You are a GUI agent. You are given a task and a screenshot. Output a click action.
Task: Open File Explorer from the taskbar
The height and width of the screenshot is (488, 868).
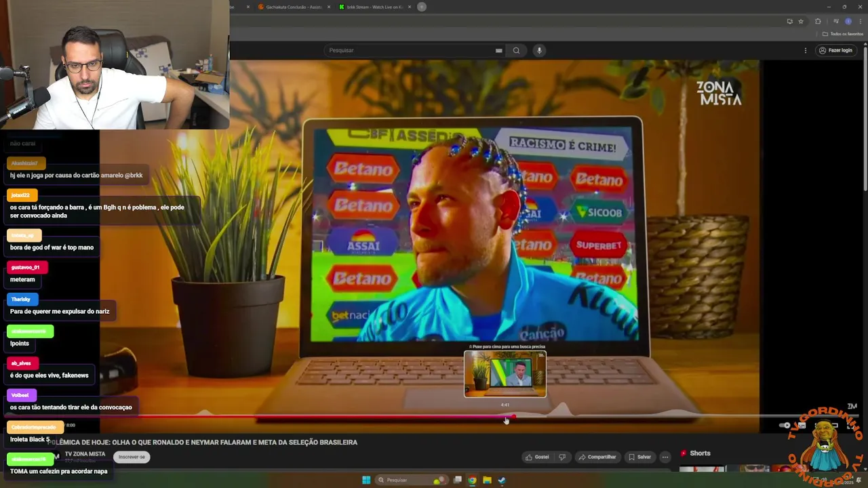487,480
